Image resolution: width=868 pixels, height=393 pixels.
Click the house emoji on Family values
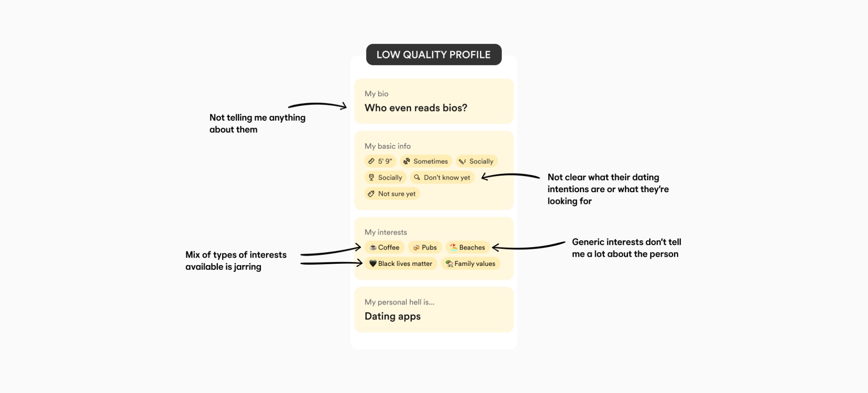click(449, 264)
